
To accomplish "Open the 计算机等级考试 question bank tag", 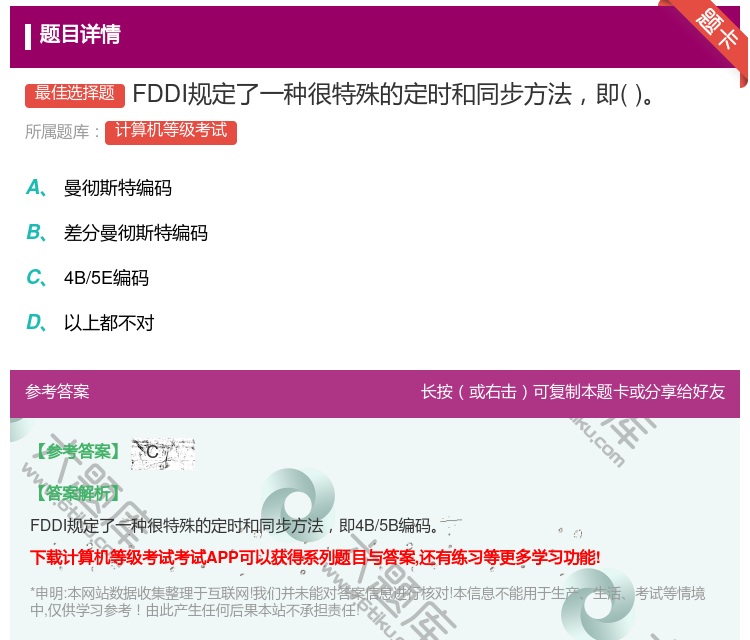I will tap(171, 132).
